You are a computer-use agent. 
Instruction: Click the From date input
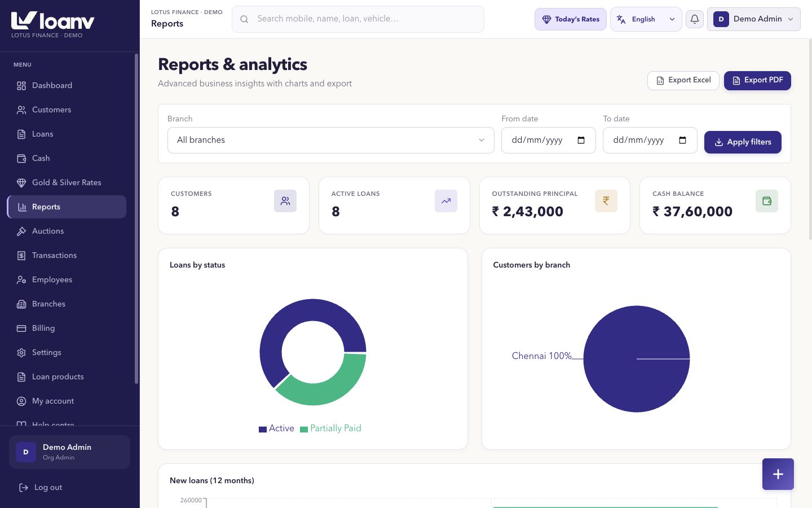[549, 140]
